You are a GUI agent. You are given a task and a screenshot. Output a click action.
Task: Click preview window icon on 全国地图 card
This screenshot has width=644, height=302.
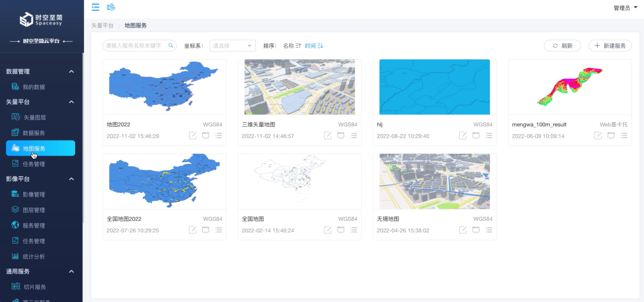(341, 230)
